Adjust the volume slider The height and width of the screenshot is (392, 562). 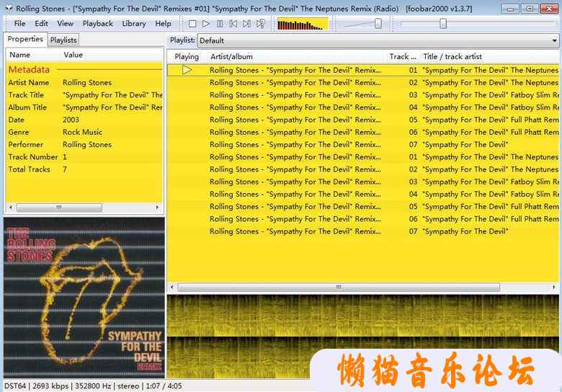click(378, 24)
